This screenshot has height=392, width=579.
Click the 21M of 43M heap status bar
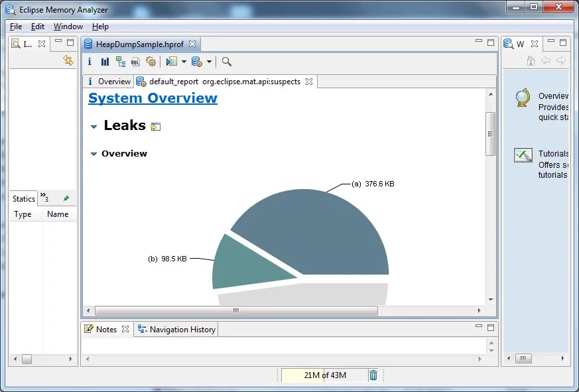point(324,375)
